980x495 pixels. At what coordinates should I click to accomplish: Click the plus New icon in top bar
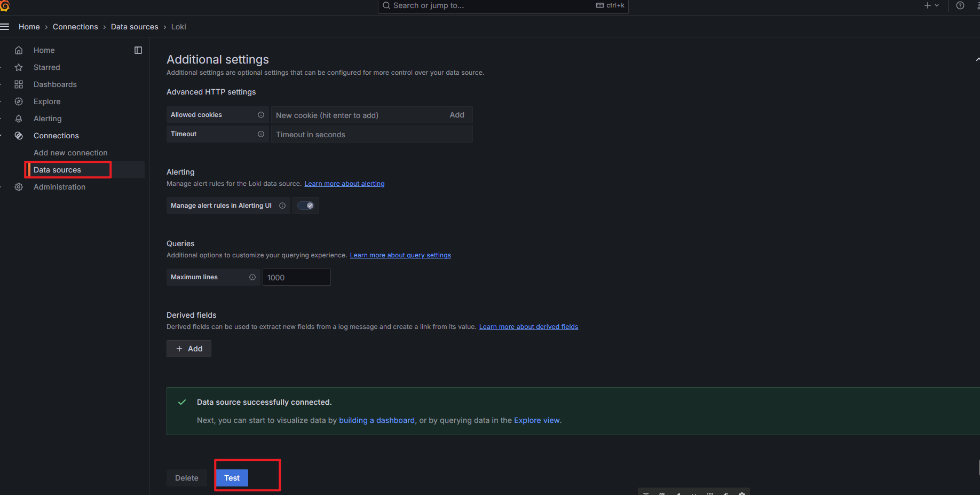(928, 5)
